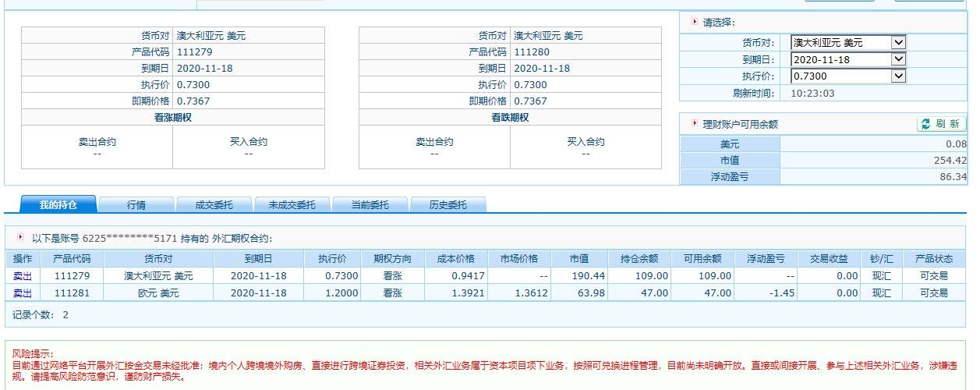View the 历史委托 tab
This screenshot has width=980, height=390.
(x=448, y=205)
